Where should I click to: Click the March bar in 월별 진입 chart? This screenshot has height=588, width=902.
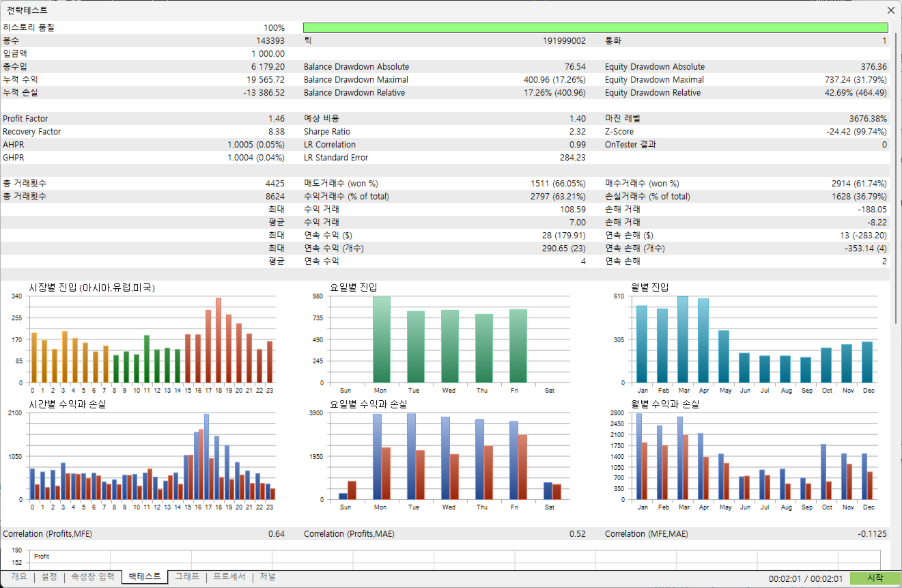pyautogui.click(x=683, y=339)
